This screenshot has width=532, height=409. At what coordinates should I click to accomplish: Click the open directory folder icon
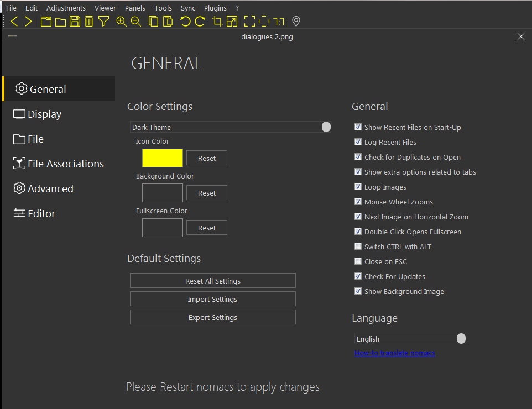point(60,22)
